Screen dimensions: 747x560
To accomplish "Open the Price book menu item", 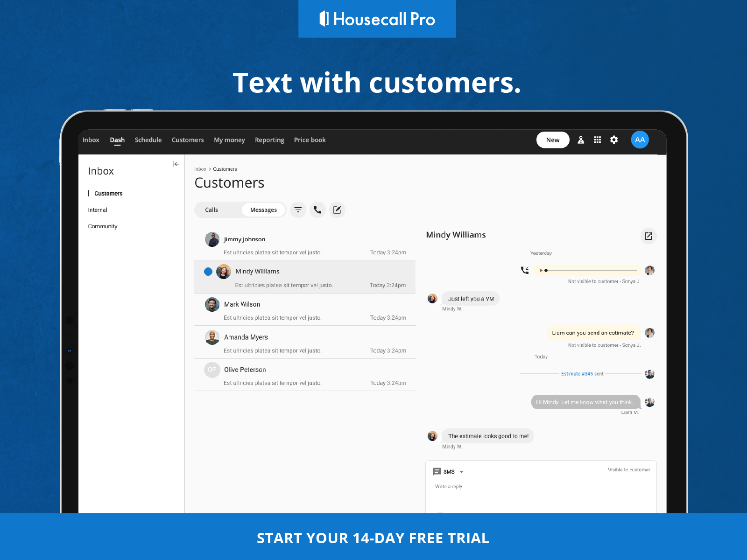I will [310, 140].
